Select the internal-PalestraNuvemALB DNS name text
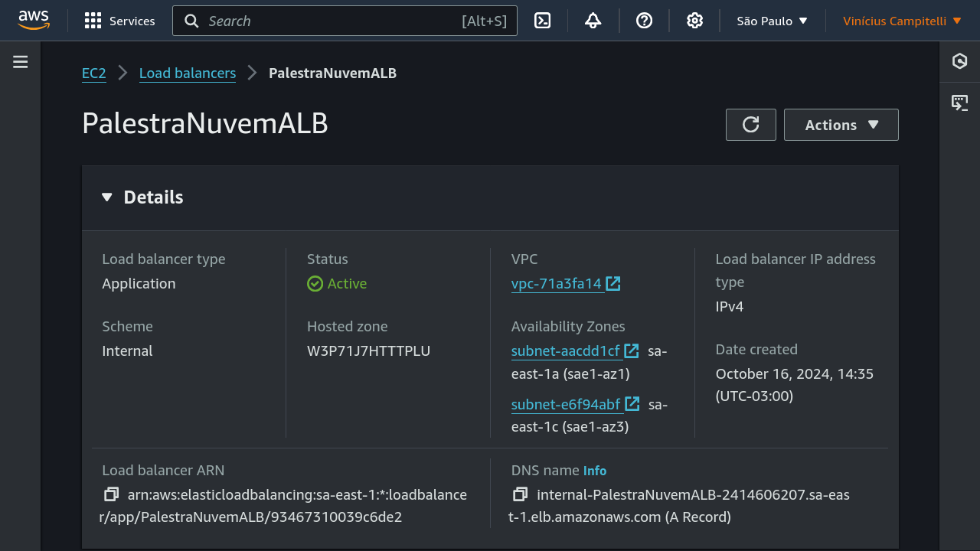The image size is (980, 551). (680, 506)
